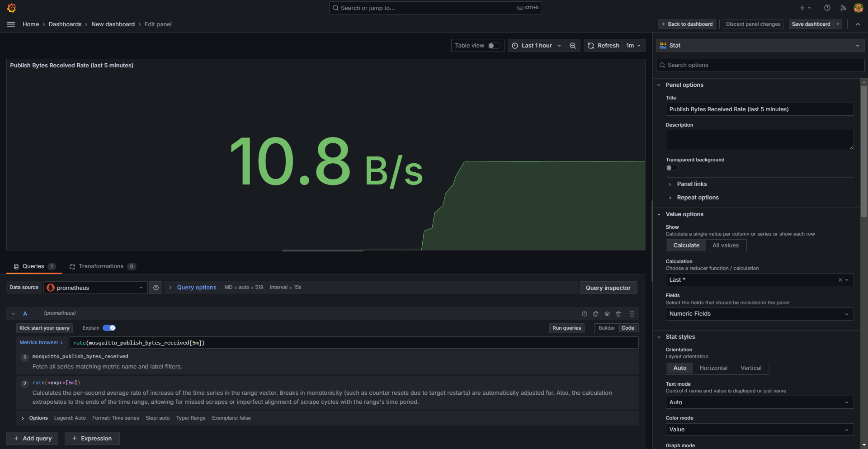This screenshot has width=868, height=449.
Task: Delete query A with the trash icon
Action: click(x=618, y=314)
